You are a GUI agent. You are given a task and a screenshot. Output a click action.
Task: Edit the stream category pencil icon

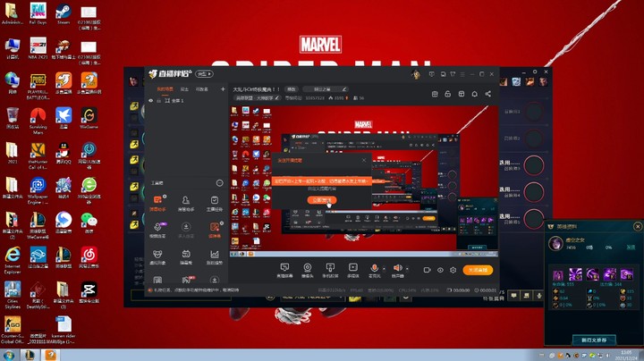click(277, 98)
